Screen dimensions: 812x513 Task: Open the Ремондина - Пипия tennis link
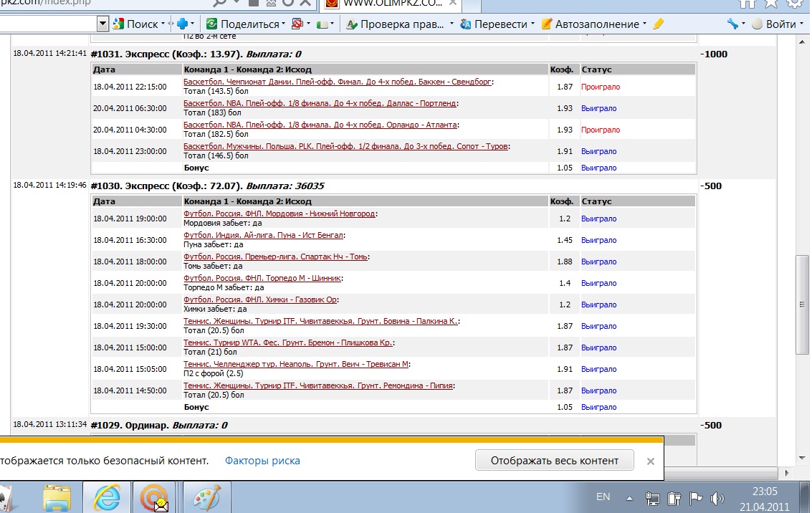(x=318, y=385)
